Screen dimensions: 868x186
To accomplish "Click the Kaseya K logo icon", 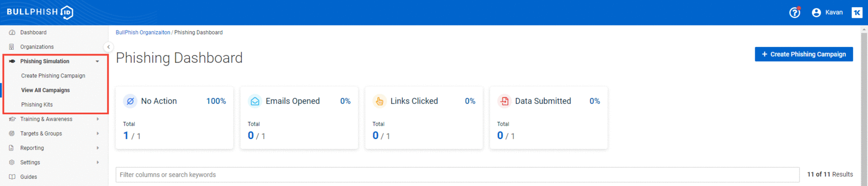I will (857, 13).
